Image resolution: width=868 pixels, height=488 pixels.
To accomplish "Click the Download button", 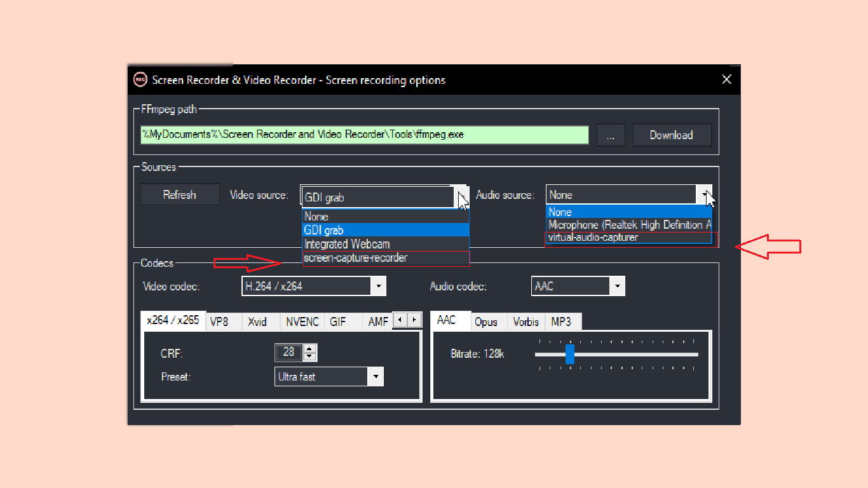I will coord(672,135).
